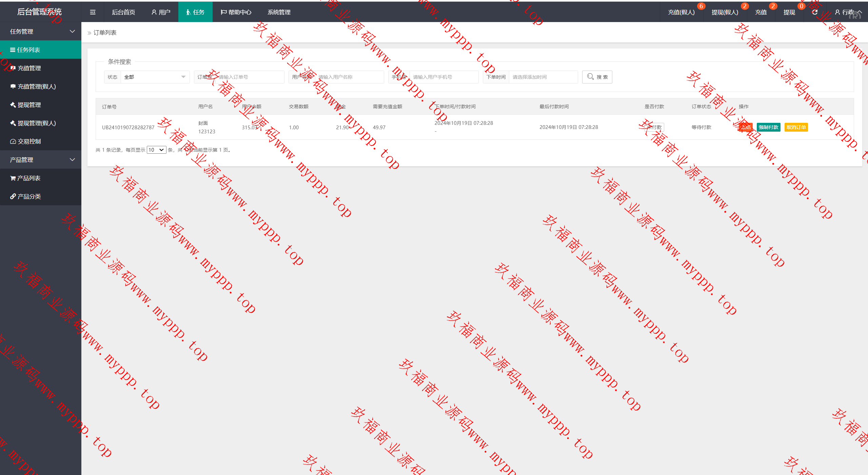Open the 帮助中心 top menu
This screenshot has height=475, width=868.
click(236, 12)
